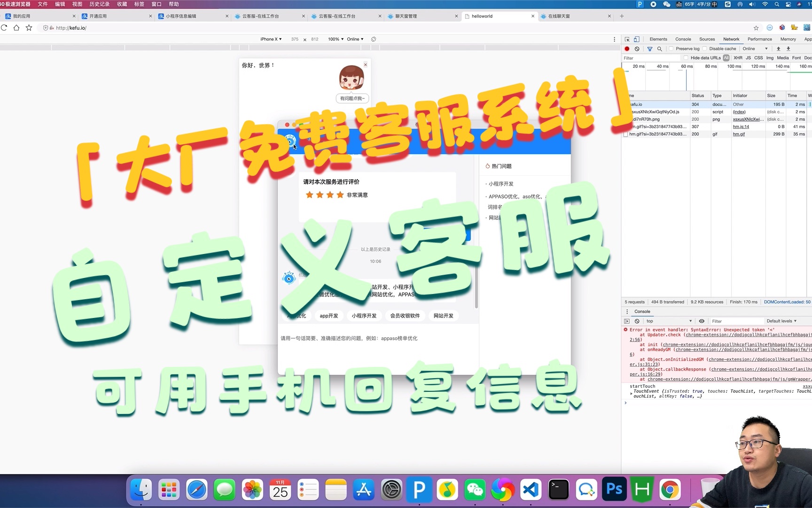Filter network requests by Media
This screenshot has height=508, width=812.
point(783,58)
